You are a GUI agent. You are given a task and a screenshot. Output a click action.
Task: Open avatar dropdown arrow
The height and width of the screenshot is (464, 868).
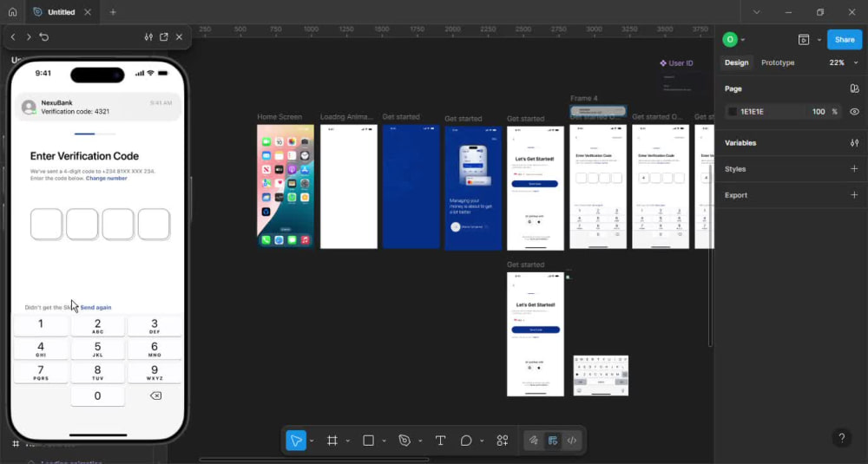(743, 40)
